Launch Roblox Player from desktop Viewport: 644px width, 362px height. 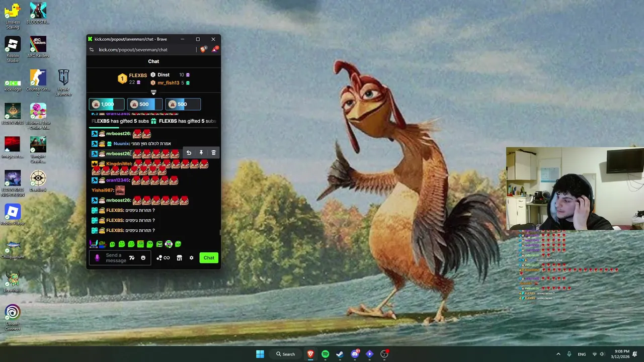pos(13,215)
